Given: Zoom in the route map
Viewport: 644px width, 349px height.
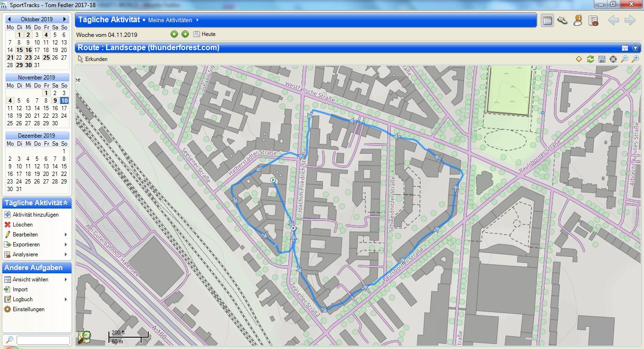Looking at the screenshot, I should pyautogui.click(x=635, y=59).
